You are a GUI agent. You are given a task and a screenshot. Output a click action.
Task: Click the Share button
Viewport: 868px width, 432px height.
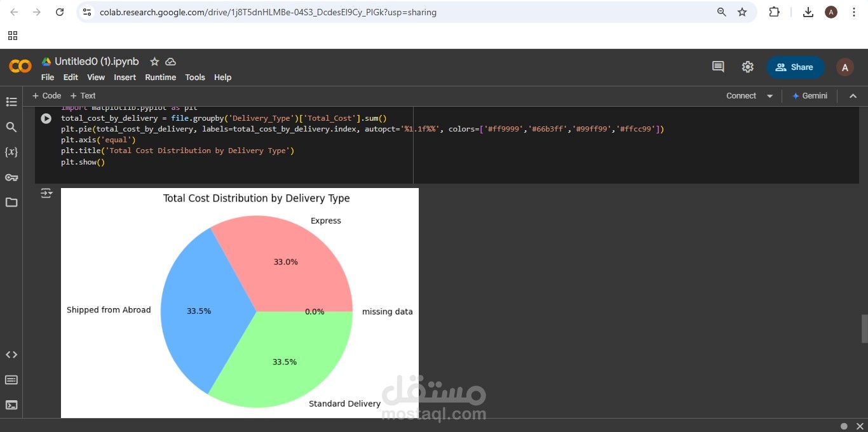tap(796, 67)
